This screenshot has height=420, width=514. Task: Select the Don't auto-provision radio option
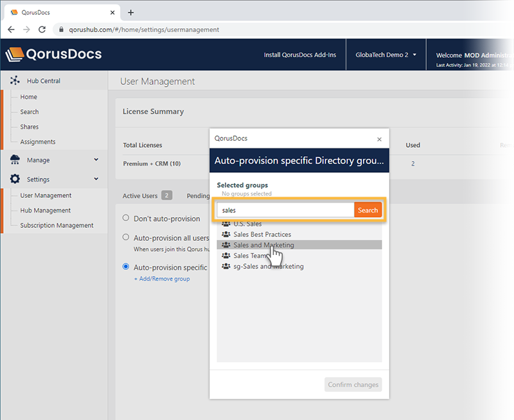(126, 218)
